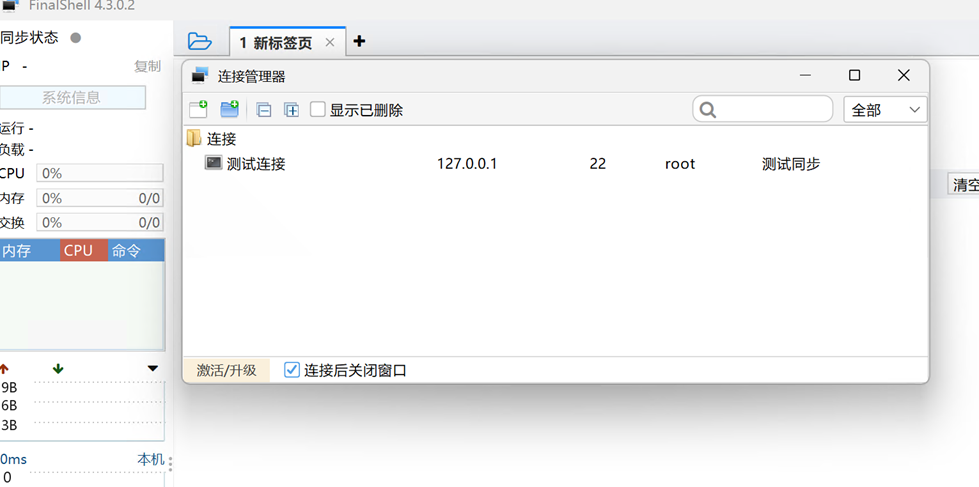Select the 连接 folder tree node

pyautogui.click(x=221, y=139)
